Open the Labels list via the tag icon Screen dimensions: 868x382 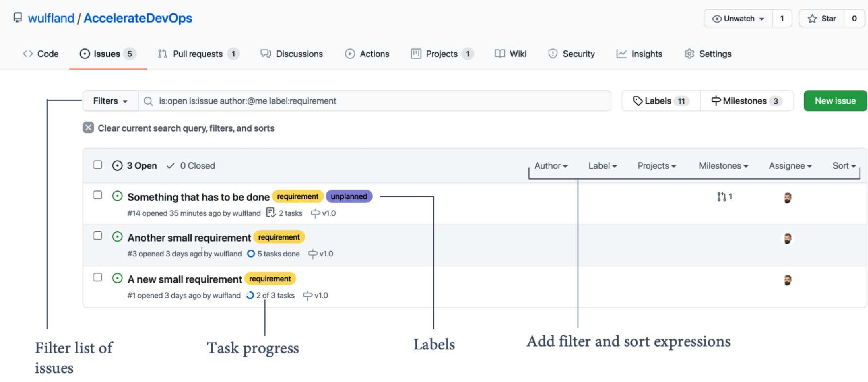click(637, 101)
